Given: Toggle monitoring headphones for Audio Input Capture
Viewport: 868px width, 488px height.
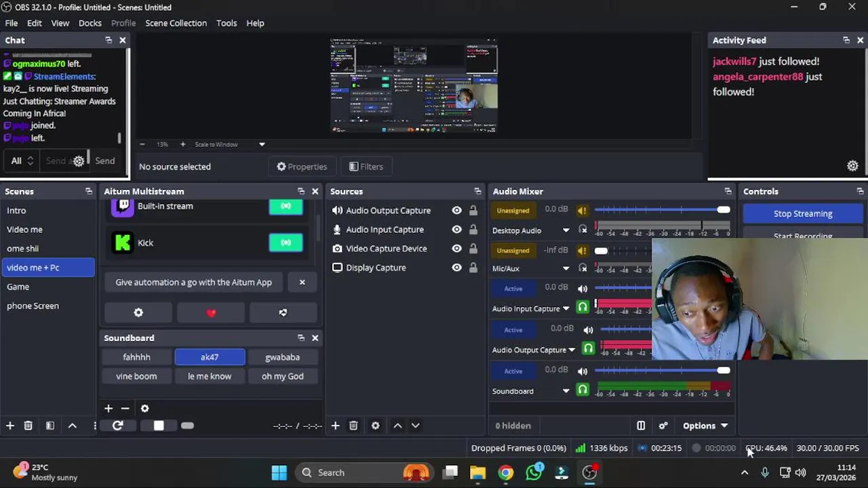Looking at the screenshot, I should (583, 307).
